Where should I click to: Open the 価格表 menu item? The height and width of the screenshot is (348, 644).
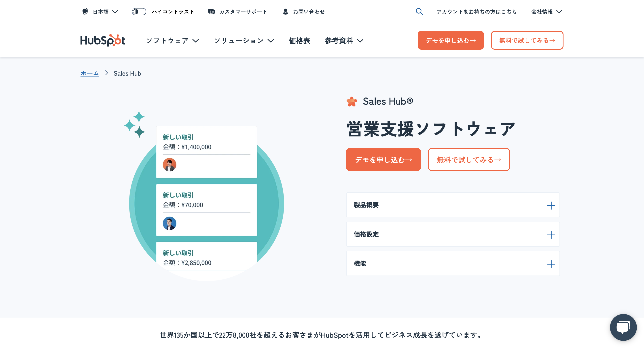tap(299, 40)
